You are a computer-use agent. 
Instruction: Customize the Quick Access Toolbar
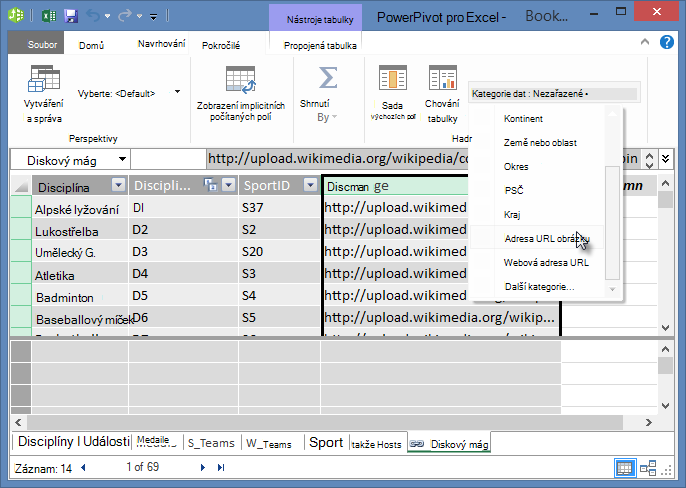tap(154, 17)
